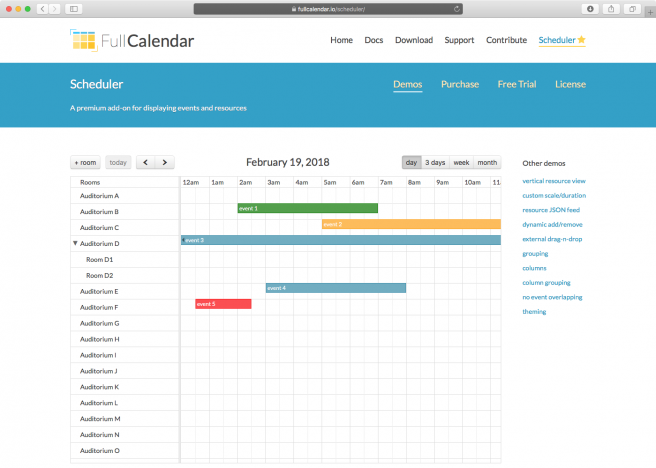Switch to the License tab
This screenshot has height=468, width=656.
570,84
